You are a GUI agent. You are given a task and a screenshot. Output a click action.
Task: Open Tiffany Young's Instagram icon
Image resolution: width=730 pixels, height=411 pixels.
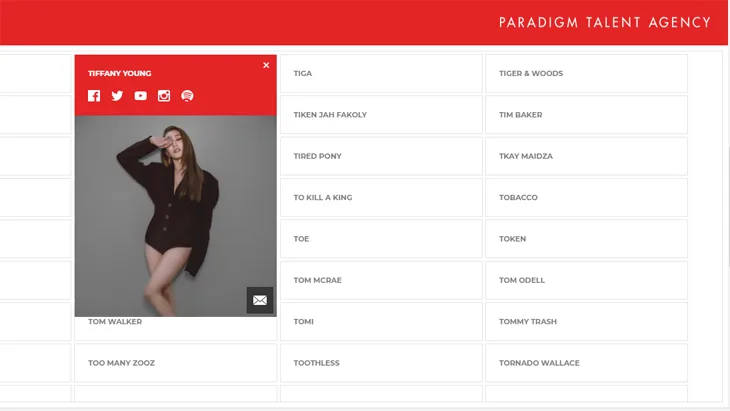164,96
